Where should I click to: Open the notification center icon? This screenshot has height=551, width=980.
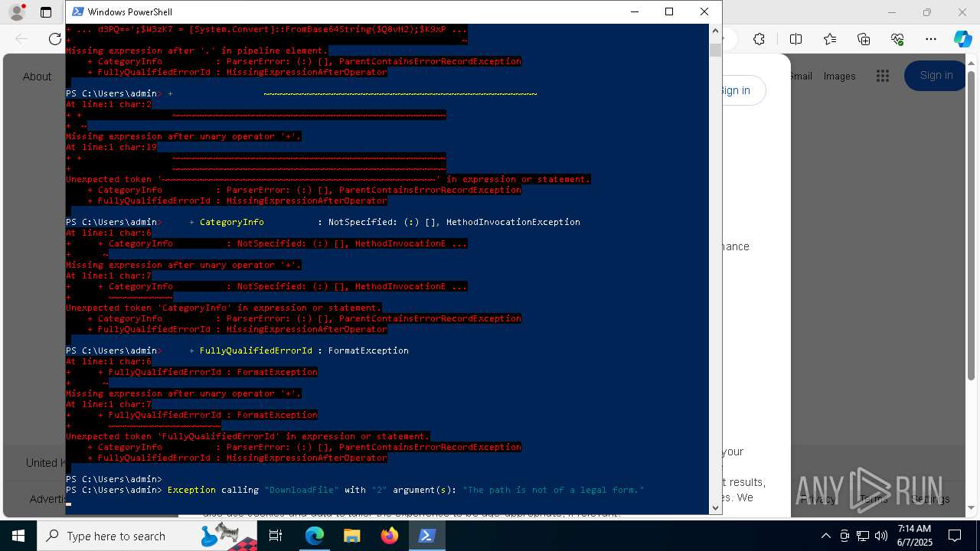click(955, 536)
